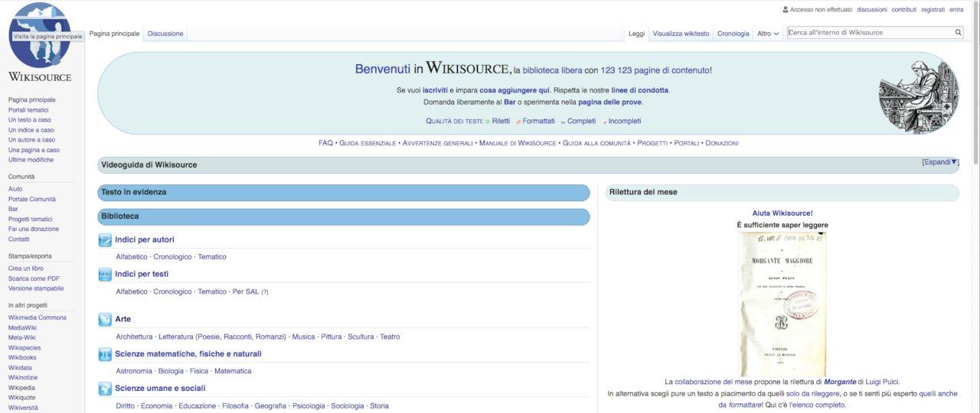
Task: Click the registrati link
Action: coord(933,10)
